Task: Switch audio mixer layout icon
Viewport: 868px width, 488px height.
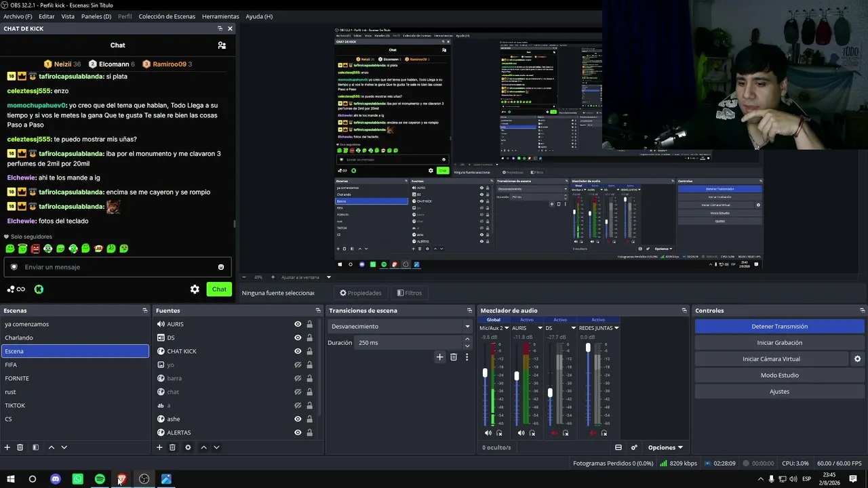Action: click(x=618, y=447)
